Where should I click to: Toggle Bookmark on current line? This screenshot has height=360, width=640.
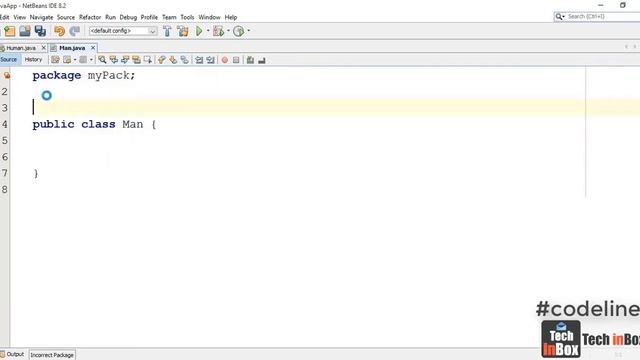click(184, 60)
